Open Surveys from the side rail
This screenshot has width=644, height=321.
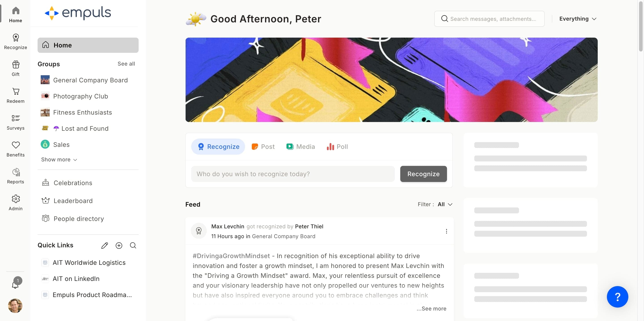15,122
